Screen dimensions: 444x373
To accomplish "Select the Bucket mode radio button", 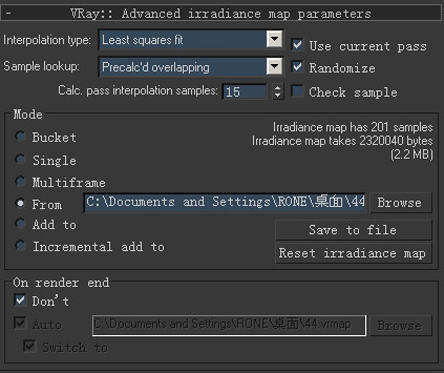I will (x=20, y=136).
